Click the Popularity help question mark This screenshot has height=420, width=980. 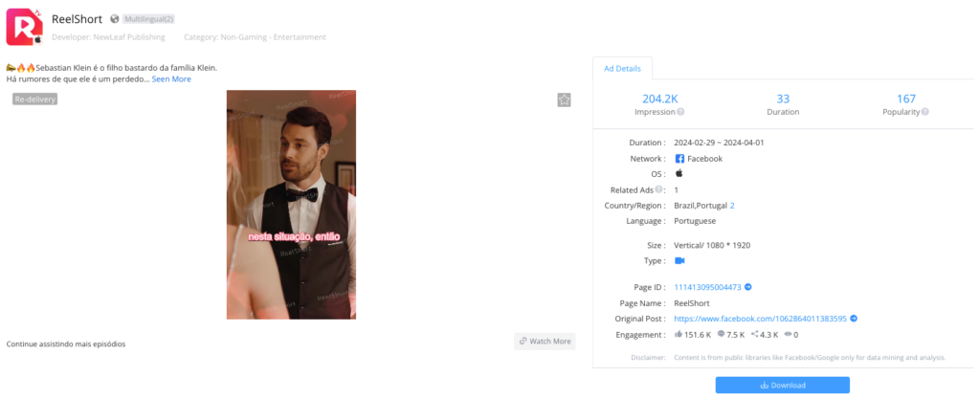click(x=925, y=112)
